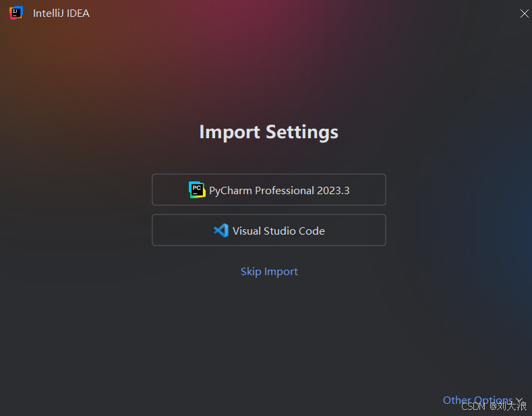
Task: Click the Visual Studio Code logo icon
Action: point(221,231)
